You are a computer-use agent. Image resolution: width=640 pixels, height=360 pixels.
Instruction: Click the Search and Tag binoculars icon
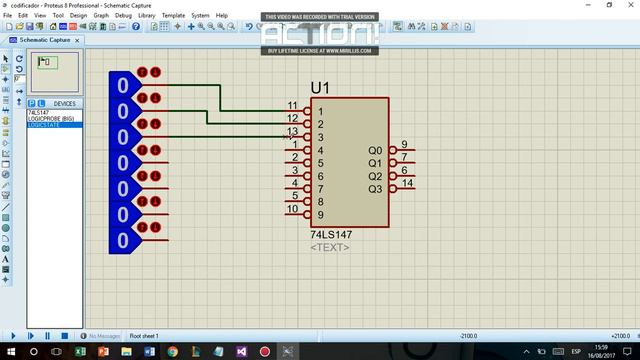coord(411,27)
